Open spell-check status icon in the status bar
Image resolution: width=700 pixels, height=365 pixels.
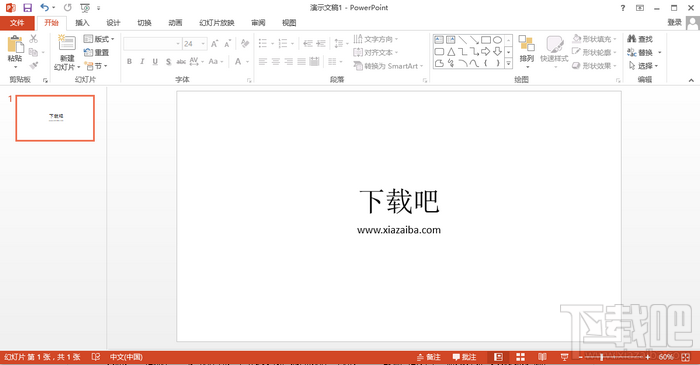coord(96,357)
